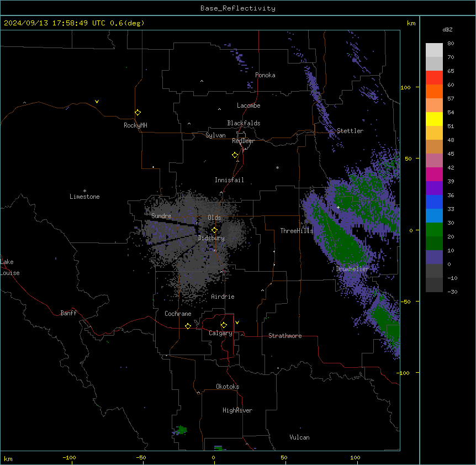Click the Limestone label
The width and height of the screenshot is (476, 465).
(84, 197)
